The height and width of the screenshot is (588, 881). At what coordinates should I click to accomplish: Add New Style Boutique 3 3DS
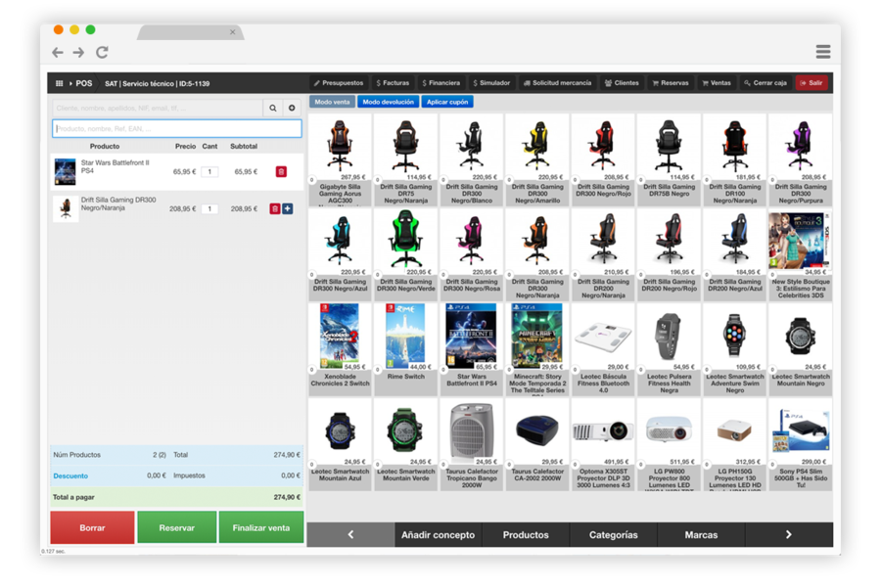pos(801,254)
